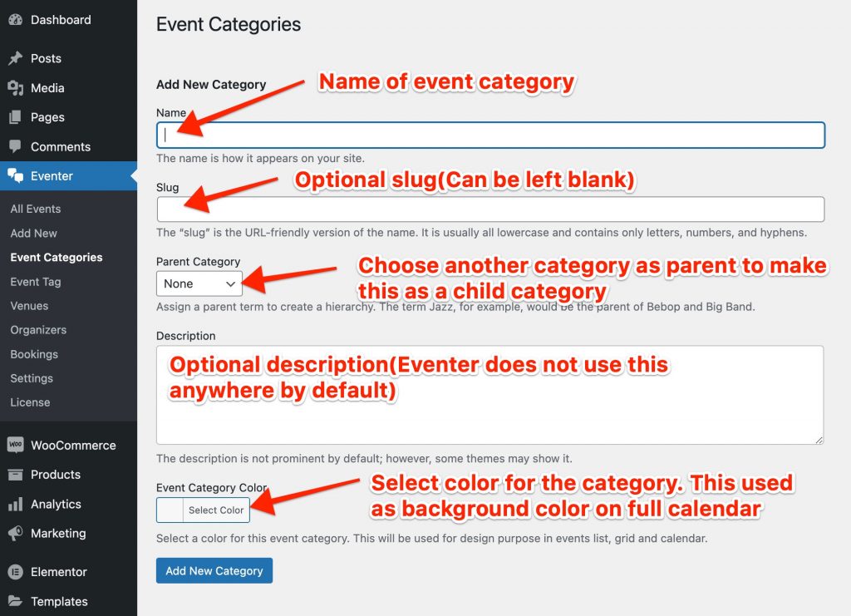
Task: Click the Dashboard gauge icon
Action: click(15, 20)
